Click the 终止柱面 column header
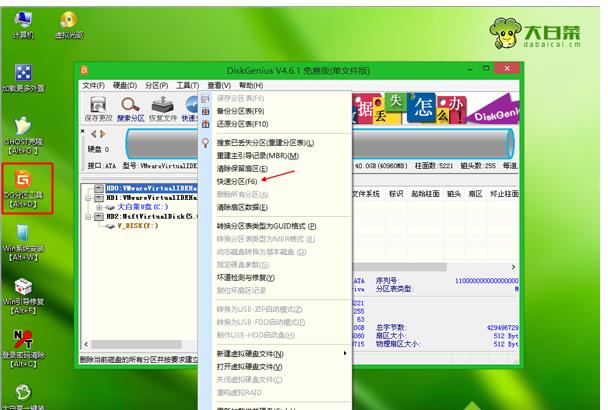The image size is (608, 410). (x=504, y=194)
